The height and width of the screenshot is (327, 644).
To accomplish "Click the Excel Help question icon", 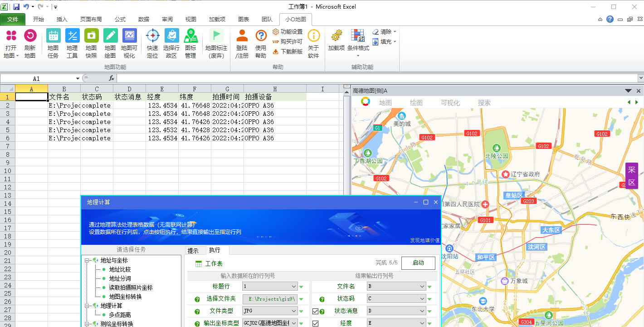I will coord(610,19).
